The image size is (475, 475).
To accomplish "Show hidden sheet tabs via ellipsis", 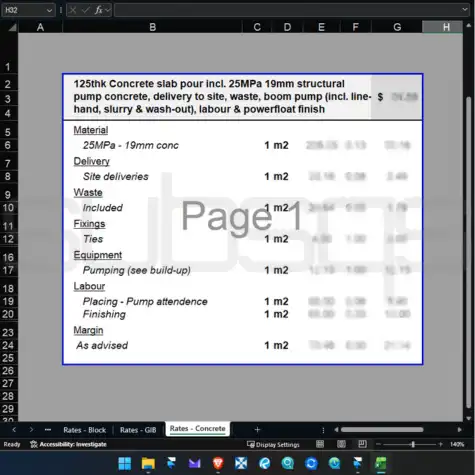I will 48,430.
